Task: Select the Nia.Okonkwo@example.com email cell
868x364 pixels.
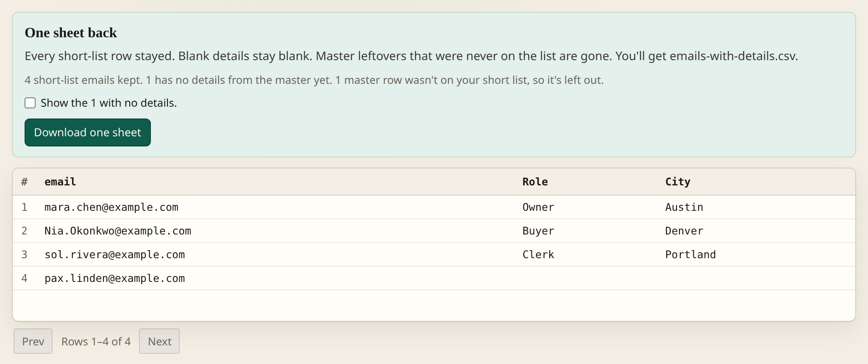Action: tap(118, 231)
